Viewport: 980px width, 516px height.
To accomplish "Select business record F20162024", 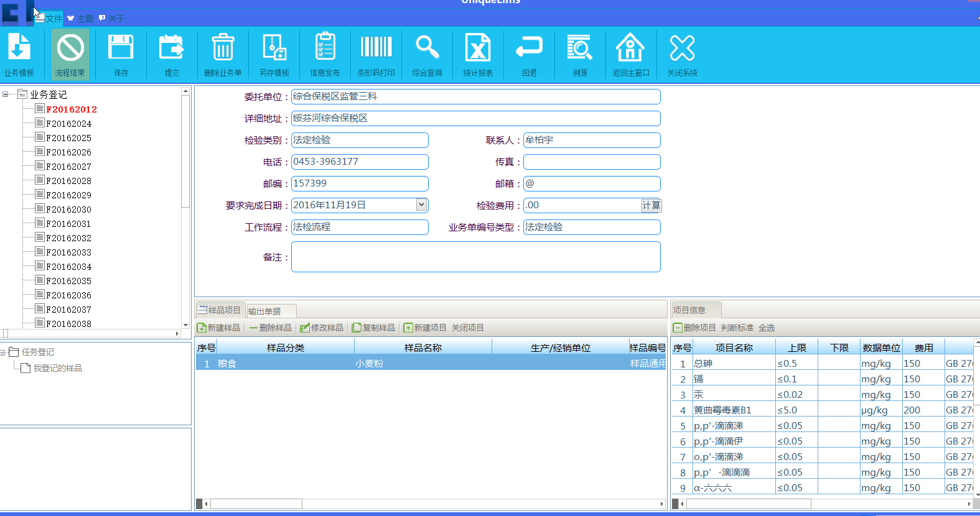I will (x=68, y=124).
